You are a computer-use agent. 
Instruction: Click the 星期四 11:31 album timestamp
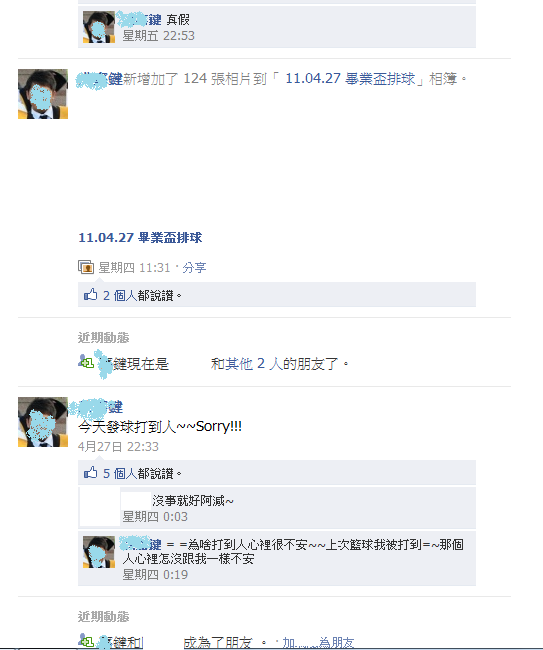[x=134, y=268]
